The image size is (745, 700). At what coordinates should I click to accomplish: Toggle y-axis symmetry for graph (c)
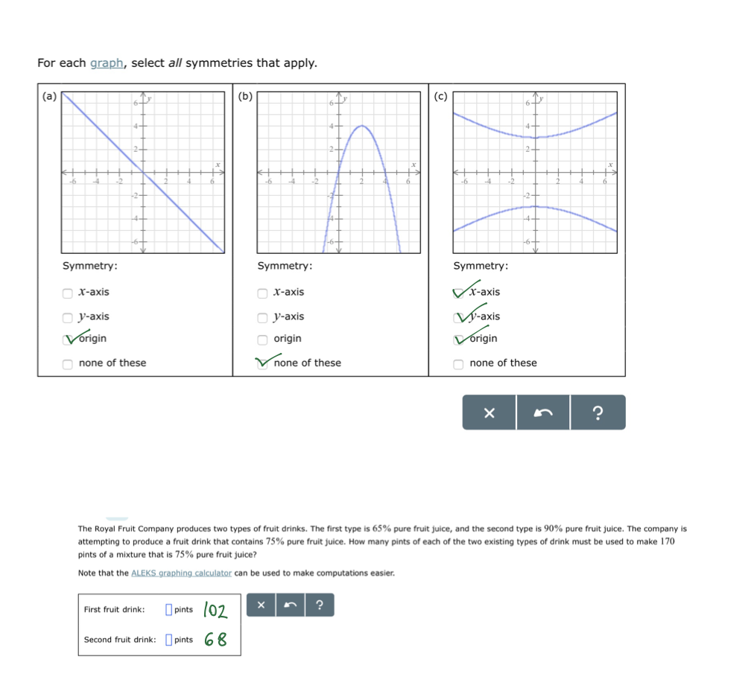(x=459, y=317)
